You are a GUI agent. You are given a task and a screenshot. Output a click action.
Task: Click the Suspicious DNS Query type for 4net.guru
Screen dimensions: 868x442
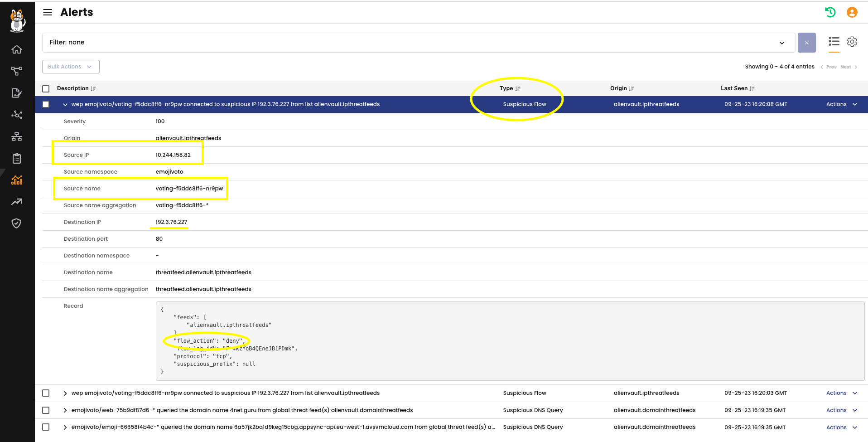tap(533, 410)
